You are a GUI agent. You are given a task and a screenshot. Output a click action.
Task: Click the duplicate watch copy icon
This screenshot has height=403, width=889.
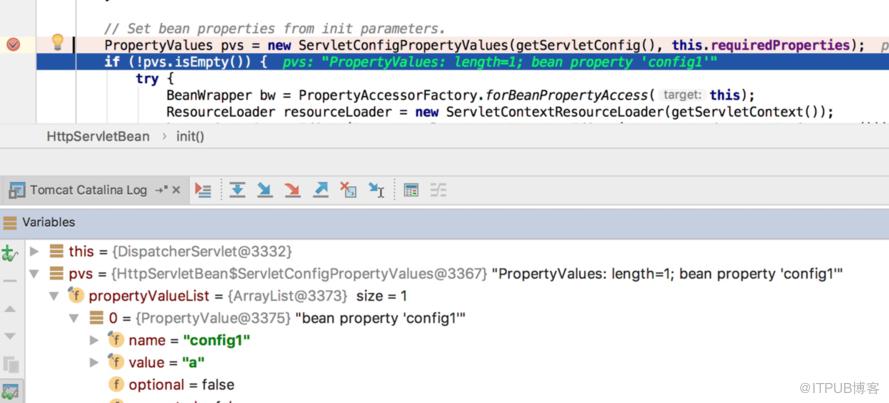10,363
